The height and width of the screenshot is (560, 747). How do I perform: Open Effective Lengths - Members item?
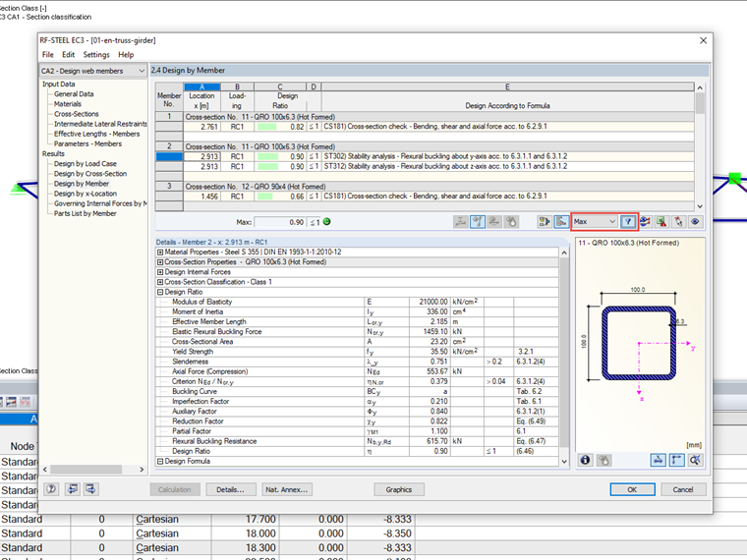click(x=96, y=135)
